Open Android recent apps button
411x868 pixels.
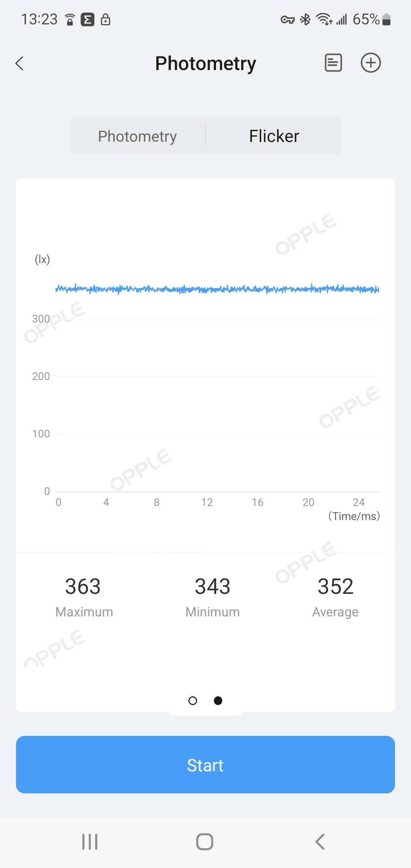click(90, 841)
